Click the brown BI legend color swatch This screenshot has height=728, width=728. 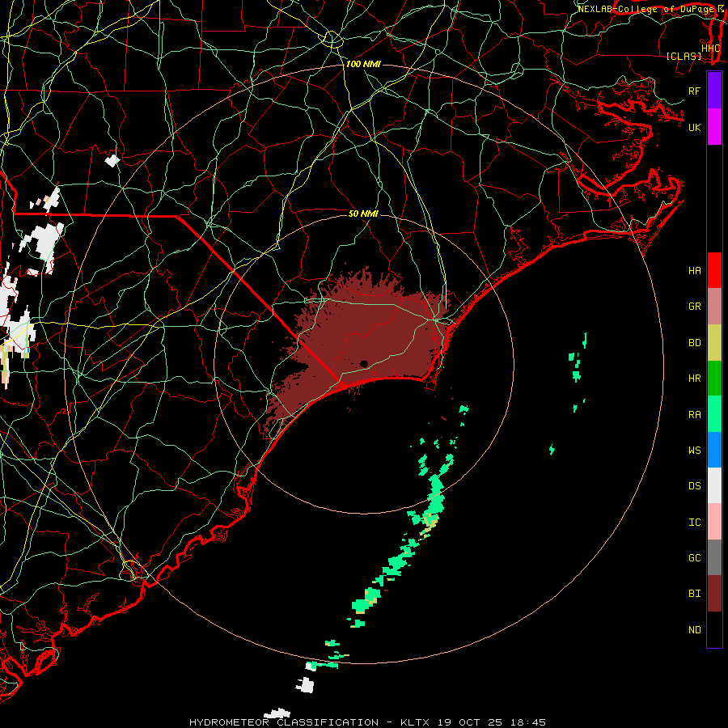tap(714, 594)
